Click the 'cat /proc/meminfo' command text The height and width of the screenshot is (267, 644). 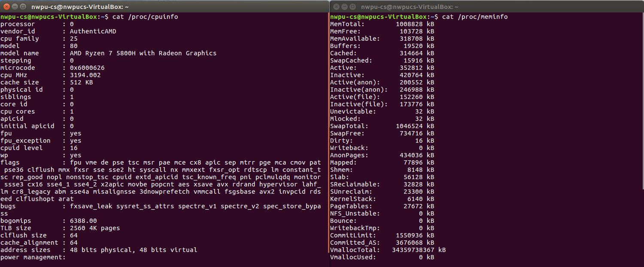click(475, 17)
